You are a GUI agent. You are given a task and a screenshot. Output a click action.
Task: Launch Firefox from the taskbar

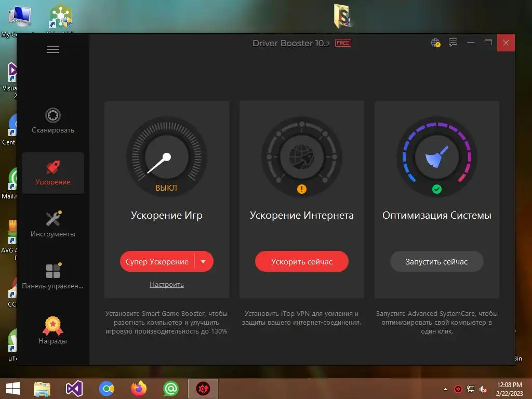coord(138,389)
